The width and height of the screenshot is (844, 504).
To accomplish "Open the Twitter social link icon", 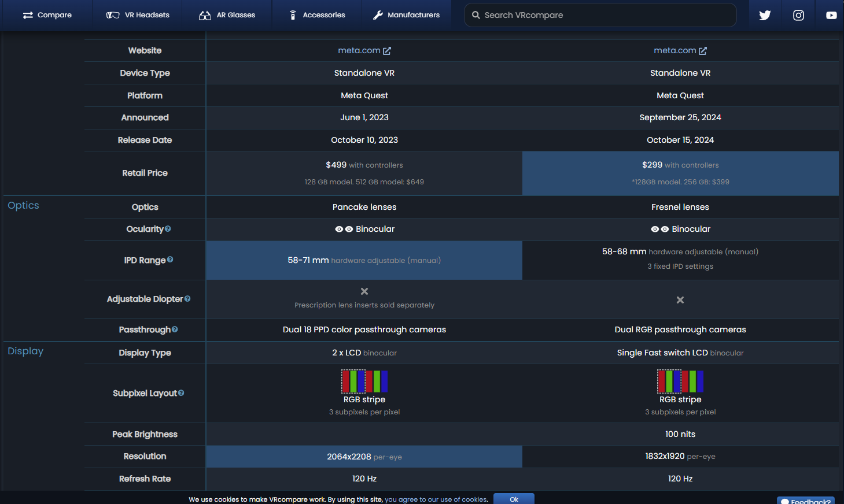I will [x=765, y=15].
